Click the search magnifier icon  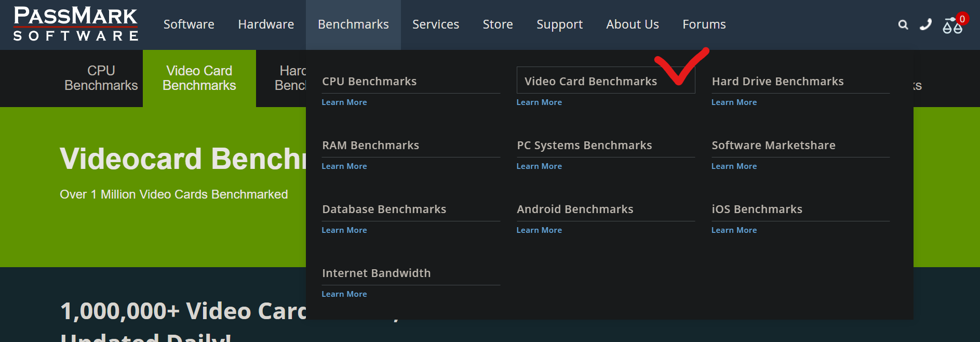coord(903,24)
